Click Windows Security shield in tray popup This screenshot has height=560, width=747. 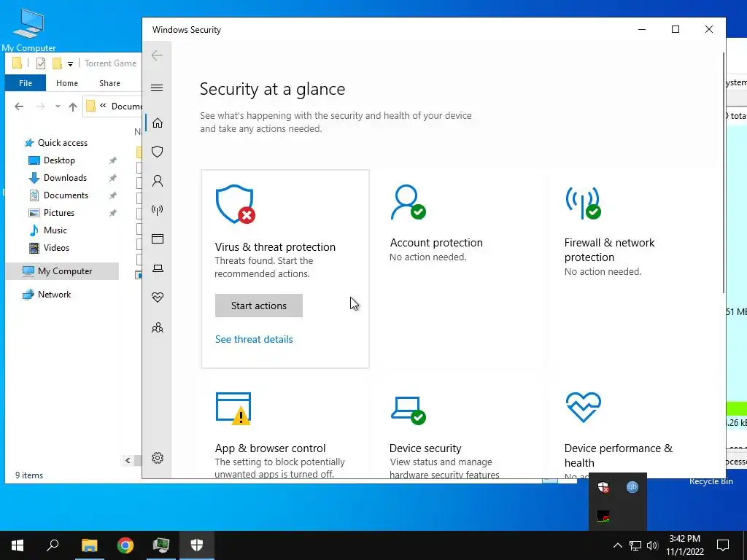[603, 487]
